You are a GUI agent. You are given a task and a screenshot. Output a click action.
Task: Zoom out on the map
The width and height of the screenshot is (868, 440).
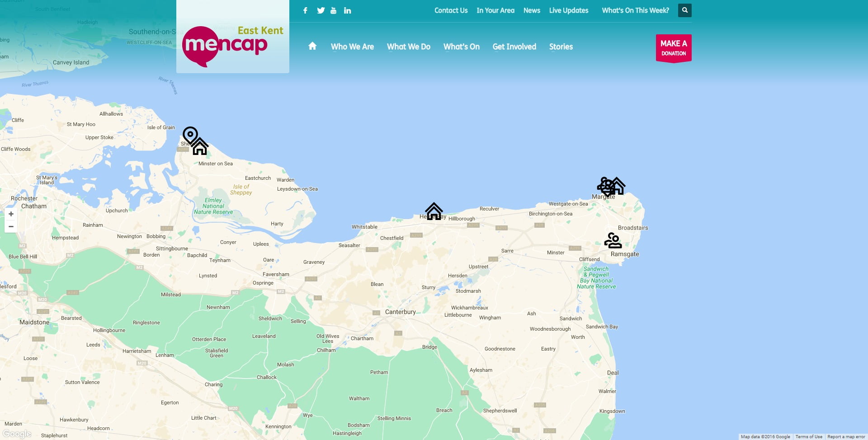(11, 226)
